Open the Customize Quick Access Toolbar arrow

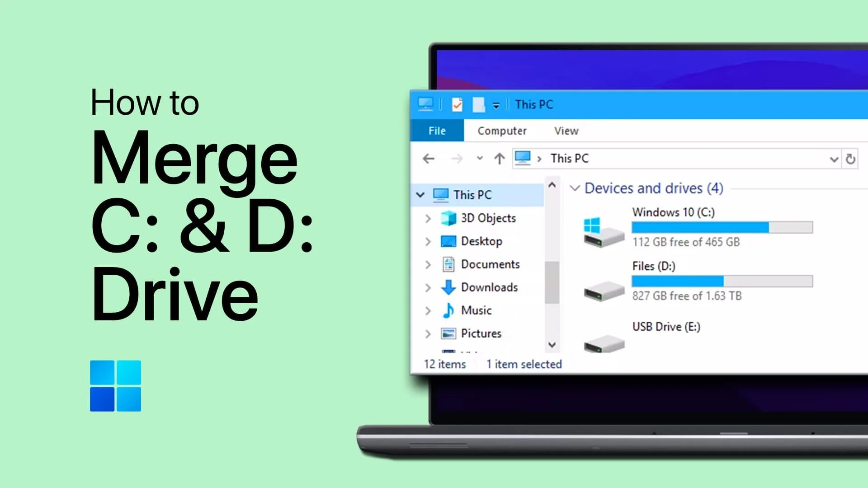[x=496, y=106]
